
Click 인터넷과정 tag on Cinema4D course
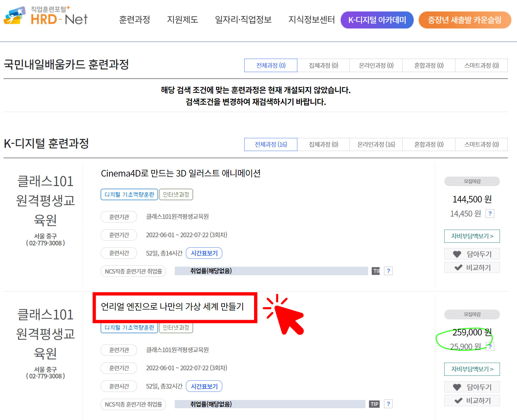[176, 194]
